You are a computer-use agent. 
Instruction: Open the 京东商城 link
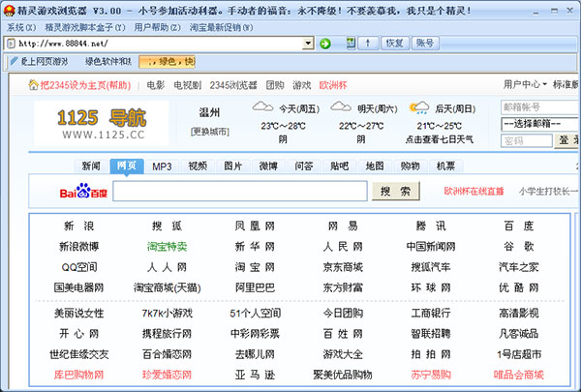point(343,267)
